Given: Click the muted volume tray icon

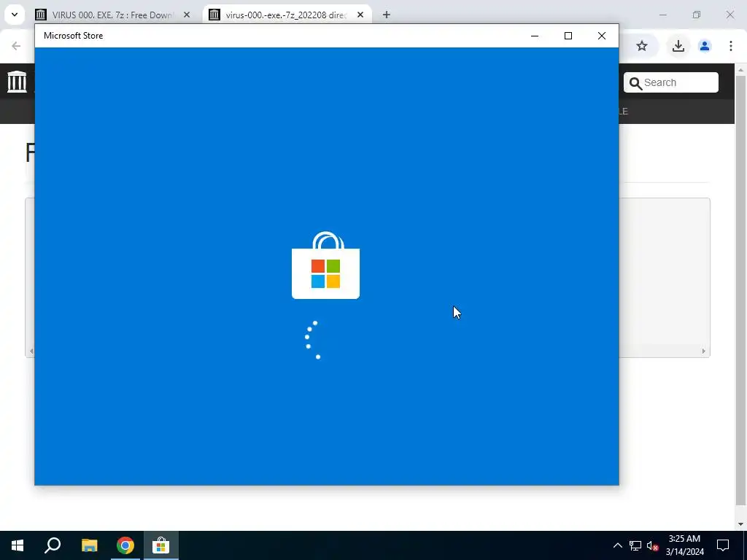Looking at the screenshot, I should click(x=653, y=545).
